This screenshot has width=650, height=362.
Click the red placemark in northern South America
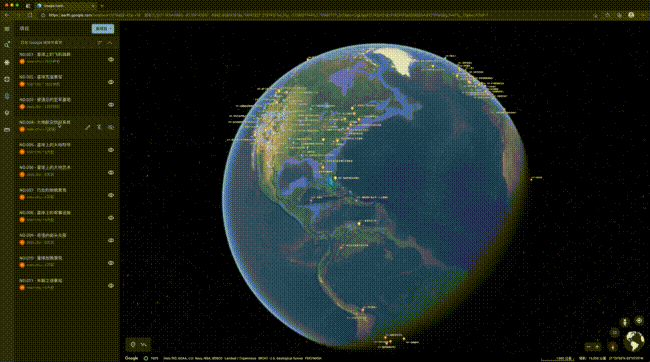[342, 248]
